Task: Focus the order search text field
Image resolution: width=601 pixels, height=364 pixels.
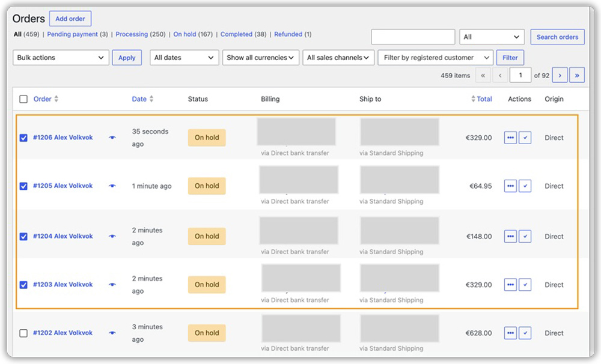Action: pyautogui.click(x=413, y=37)
